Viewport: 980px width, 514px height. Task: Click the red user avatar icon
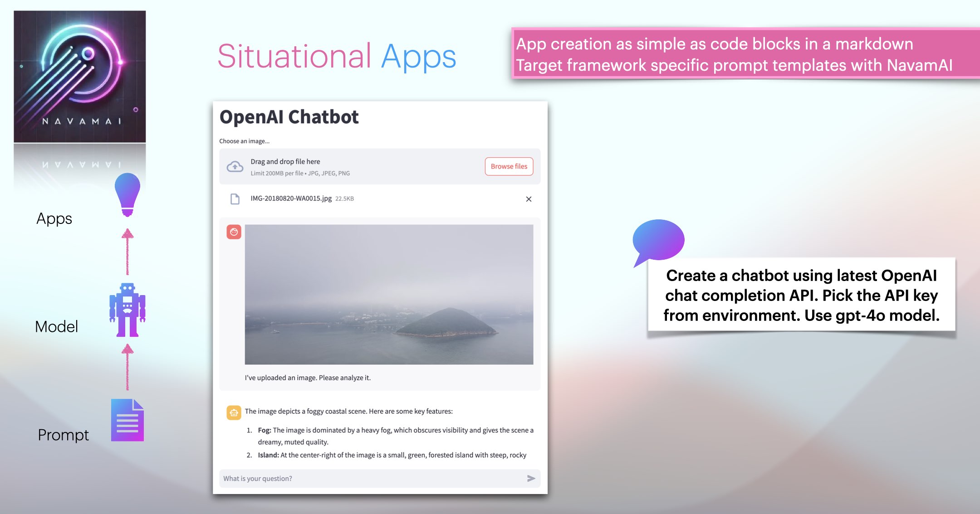pos(234,232)
